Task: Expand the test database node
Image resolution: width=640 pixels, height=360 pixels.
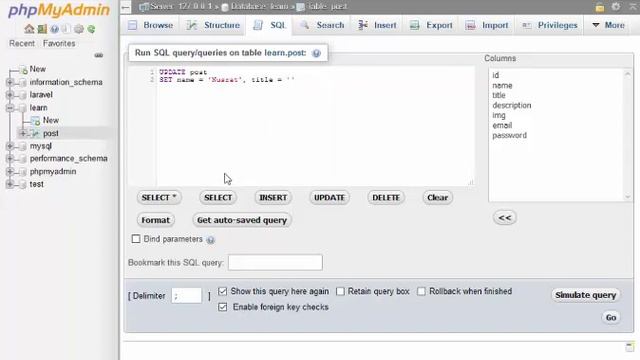Action: click(10, 184)
